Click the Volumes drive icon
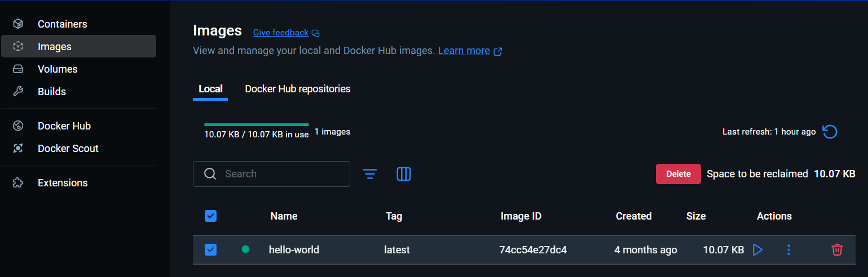The height and width of the screenshot is (277, 868). pyautogui.click(x=18, y=69)
